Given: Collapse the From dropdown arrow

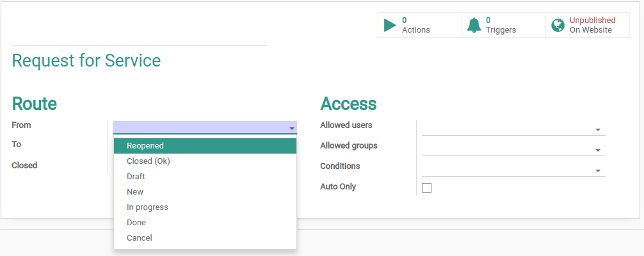Looking at the screenshot, I should (292, 129).
